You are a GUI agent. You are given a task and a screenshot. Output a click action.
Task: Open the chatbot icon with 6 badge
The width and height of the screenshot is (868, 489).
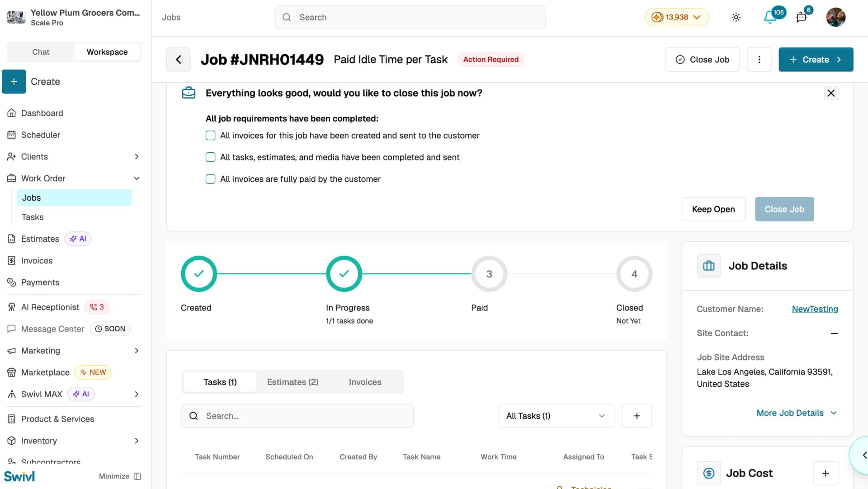click(802, 17)
